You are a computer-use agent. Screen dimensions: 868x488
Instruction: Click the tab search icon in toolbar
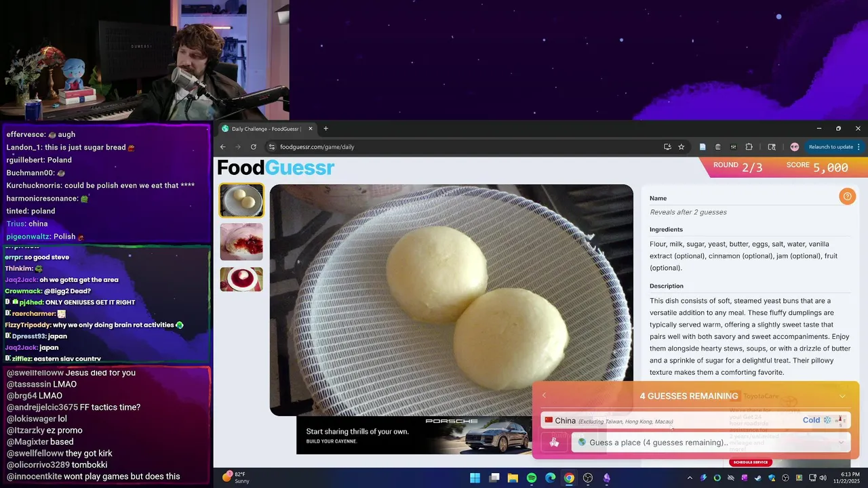(772, 146)
